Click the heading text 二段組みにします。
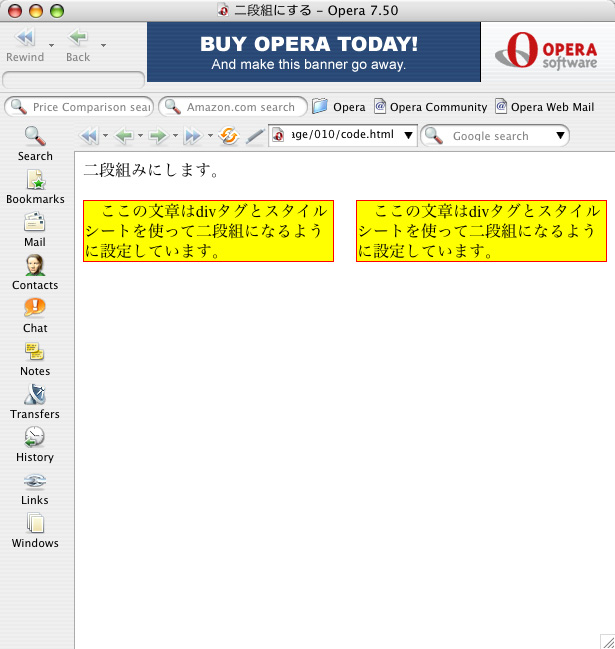Image resolution: width=615 pixels, height=649 pixels. tap(151, 170)
